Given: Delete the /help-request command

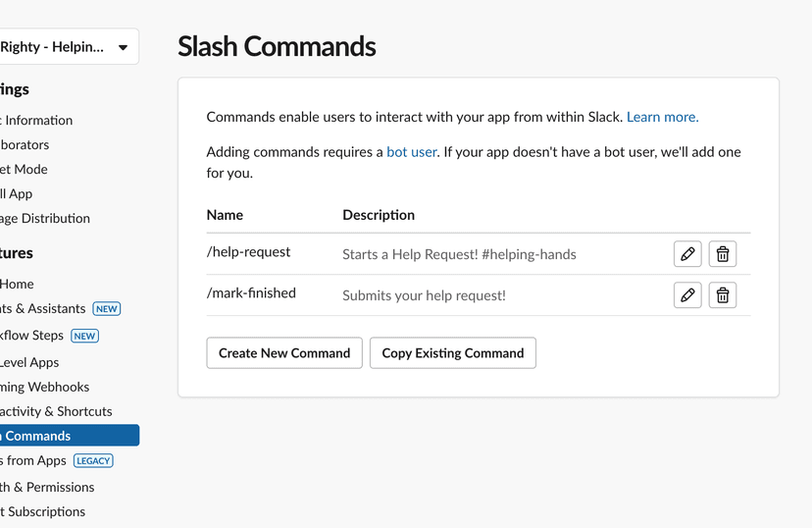Looking at the screenshot, I should [x=723, y=254].
